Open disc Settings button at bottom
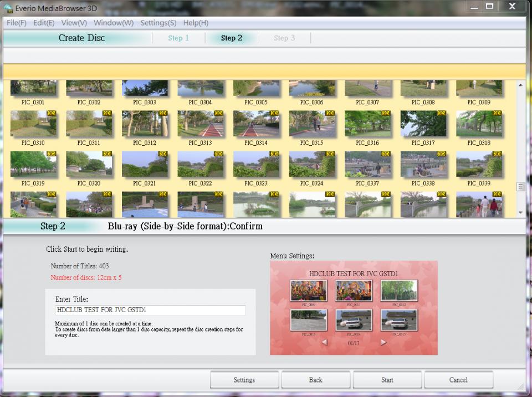532x397 pixels. click(x=244, y=380)
